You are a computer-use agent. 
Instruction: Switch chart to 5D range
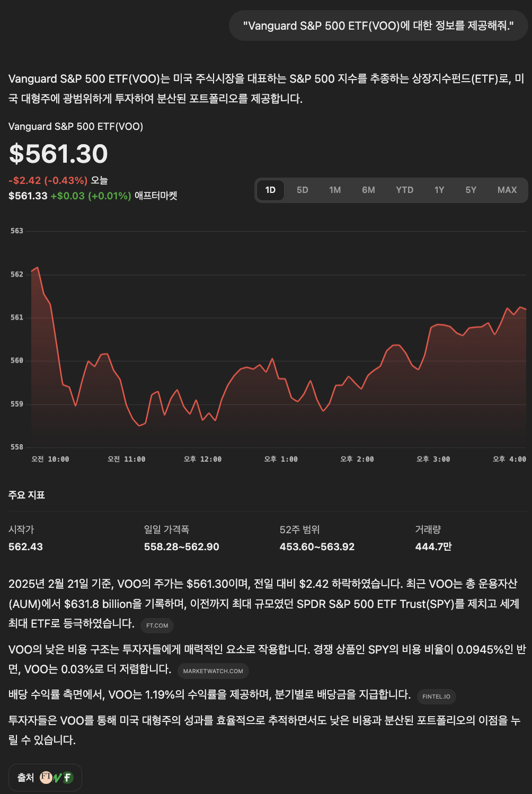(x=303, y=190)
